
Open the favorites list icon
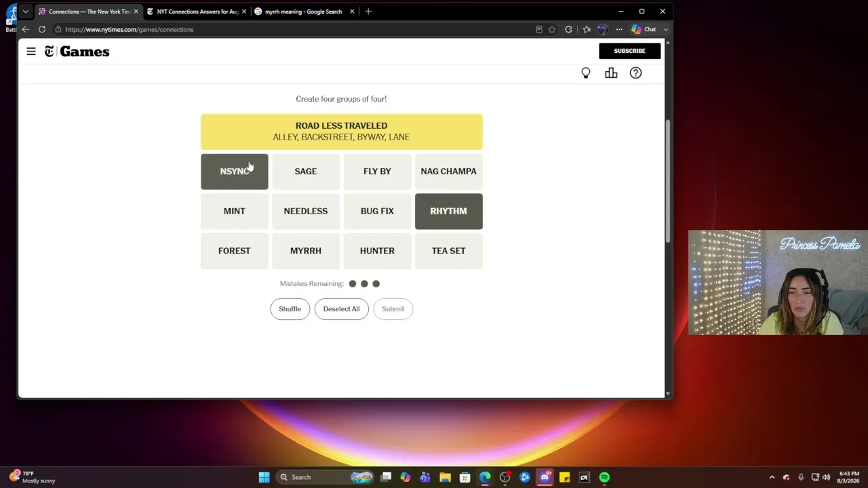[586, 29]
